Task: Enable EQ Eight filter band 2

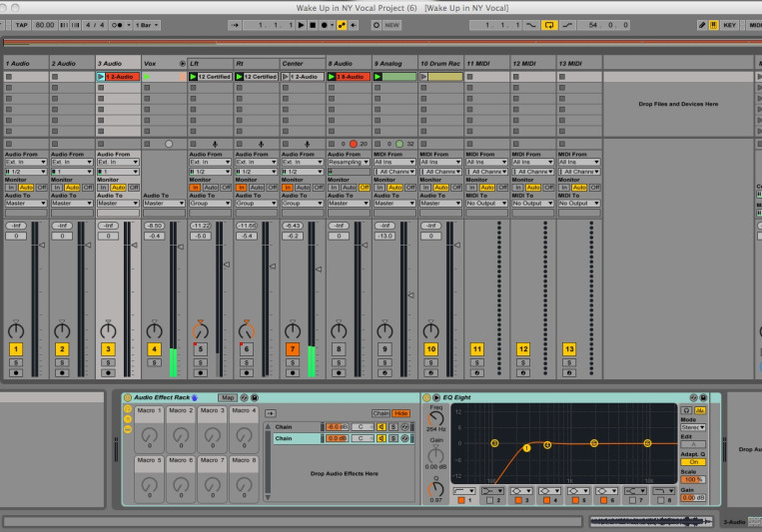Action: (489, 500)
